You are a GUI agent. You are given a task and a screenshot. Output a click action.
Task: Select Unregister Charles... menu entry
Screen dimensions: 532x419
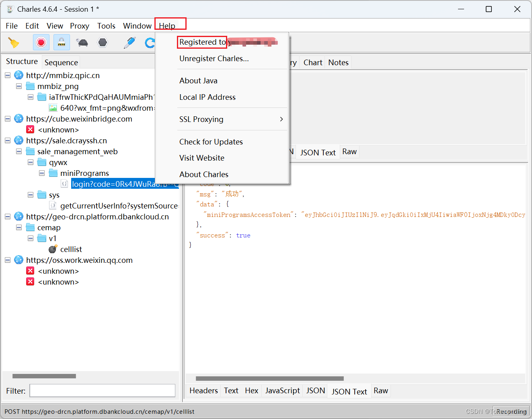pyautogui.click(x=232, y=58)
